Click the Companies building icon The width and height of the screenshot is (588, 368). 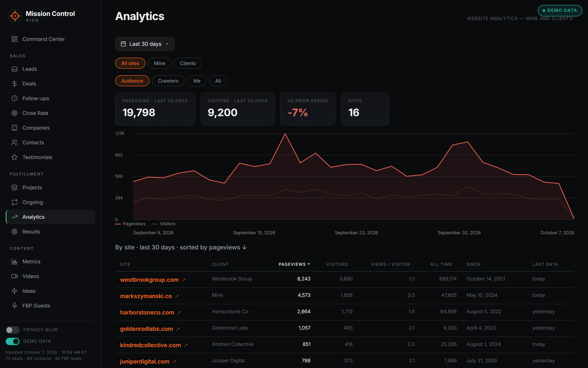14,128
